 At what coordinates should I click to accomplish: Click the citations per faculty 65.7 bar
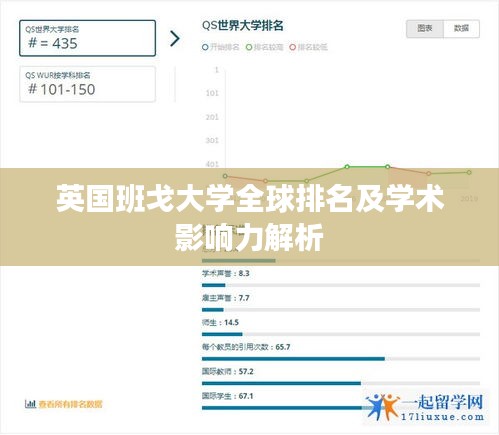[341, 359]
